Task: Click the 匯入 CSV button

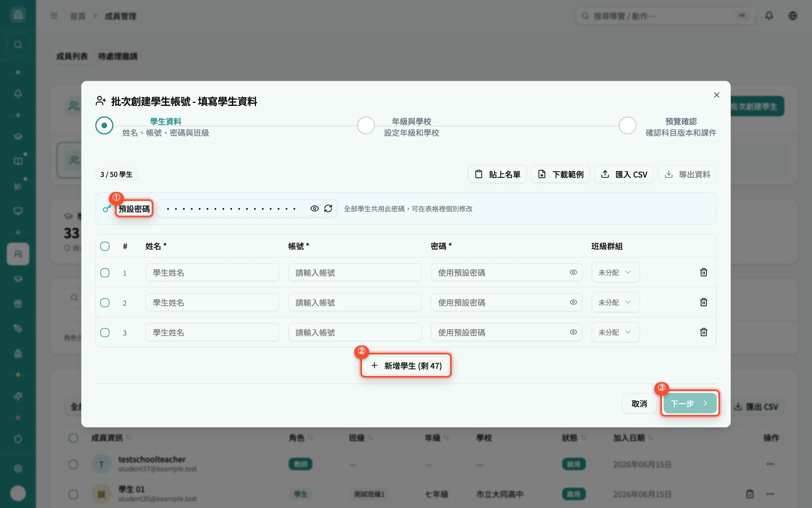Action: [x=624, y=174]
